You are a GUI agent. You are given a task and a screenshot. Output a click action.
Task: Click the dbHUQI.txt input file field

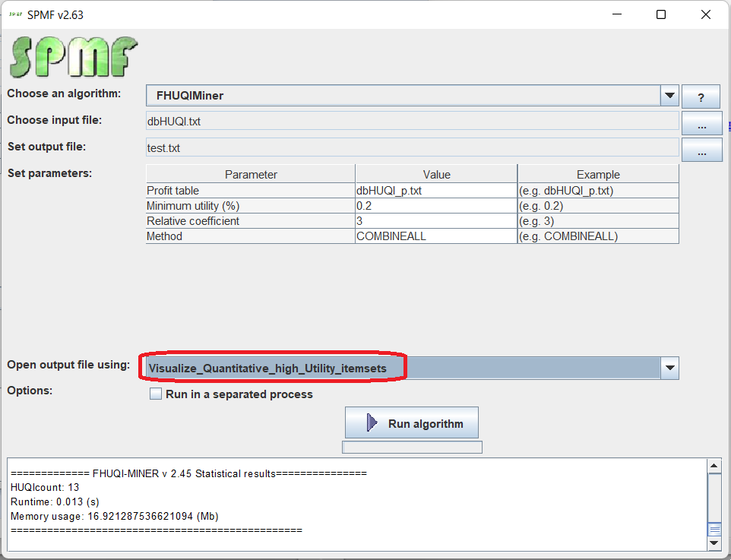[x=411, y=121]
